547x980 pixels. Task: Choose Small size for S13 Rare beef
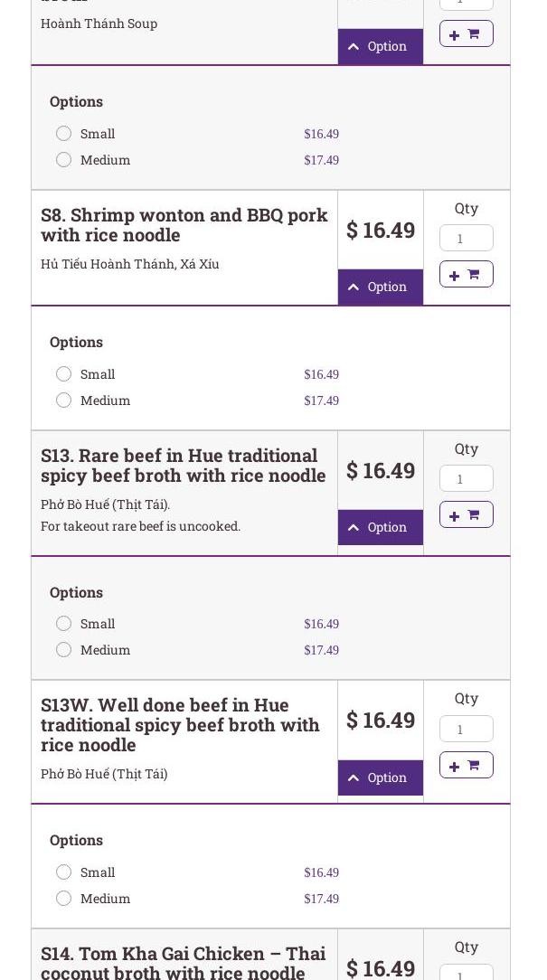(x=63, y=624)
